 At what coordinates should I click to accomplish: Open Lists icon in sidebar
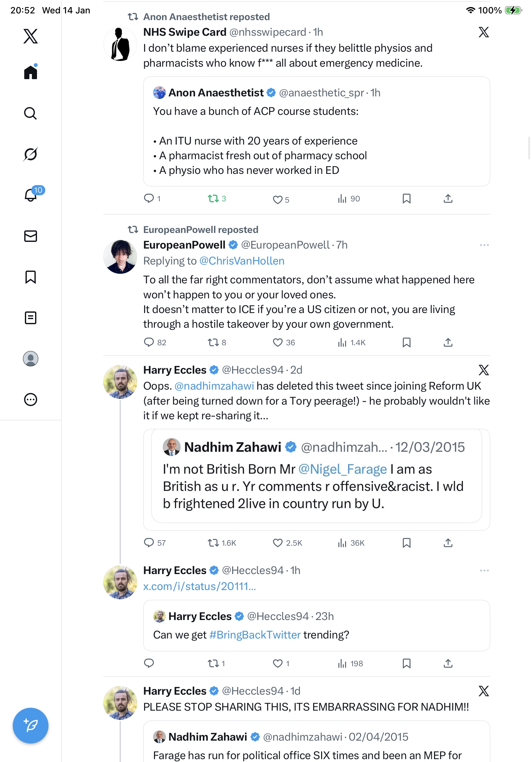tap(30, 317)
